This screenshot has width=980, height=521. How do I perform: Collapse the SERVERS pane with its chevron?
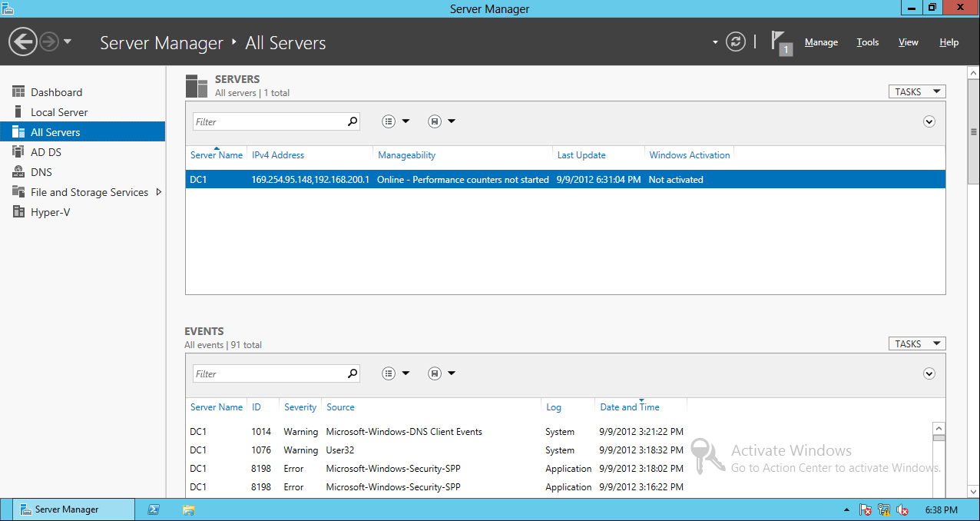929,121
